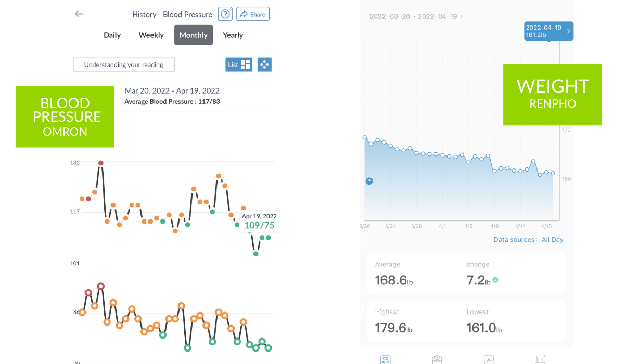Select the first weight data point at 3/20
Viewport: 639px width, 364px height.
365,138
